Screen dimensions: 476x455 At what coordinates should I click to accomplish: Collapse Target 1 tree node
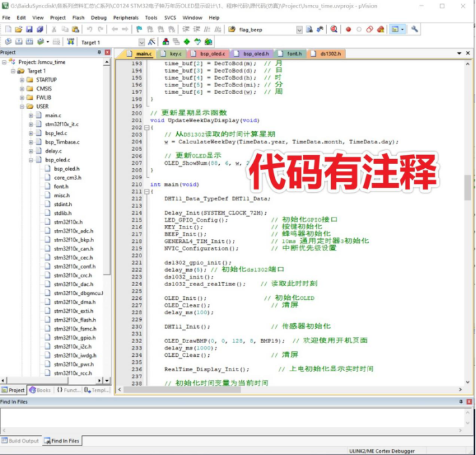pyautogui.click(x=13, y=71)
